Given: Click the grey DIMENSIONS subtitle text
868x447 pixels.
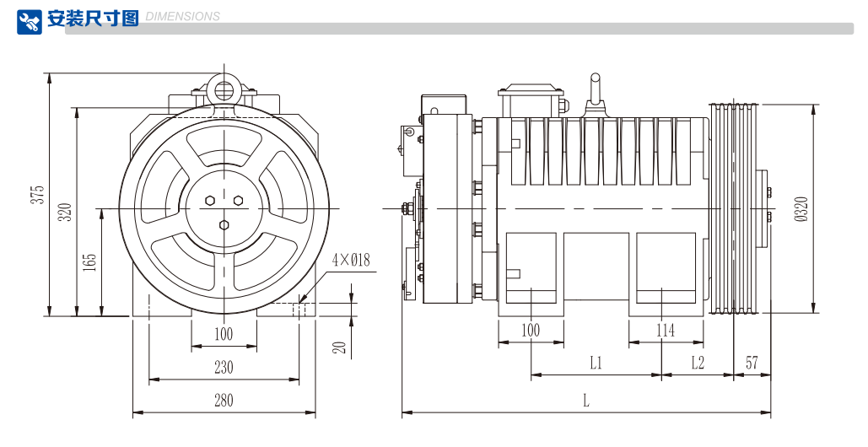Looking at the screenshot, I should (x=183, y=16).
